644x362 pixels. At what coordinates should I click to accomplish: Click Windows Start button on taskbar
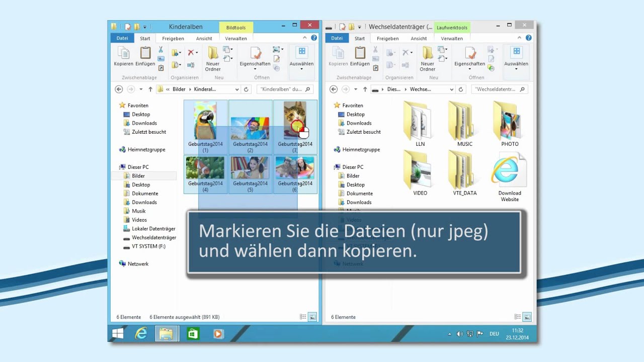pos(118,333)
